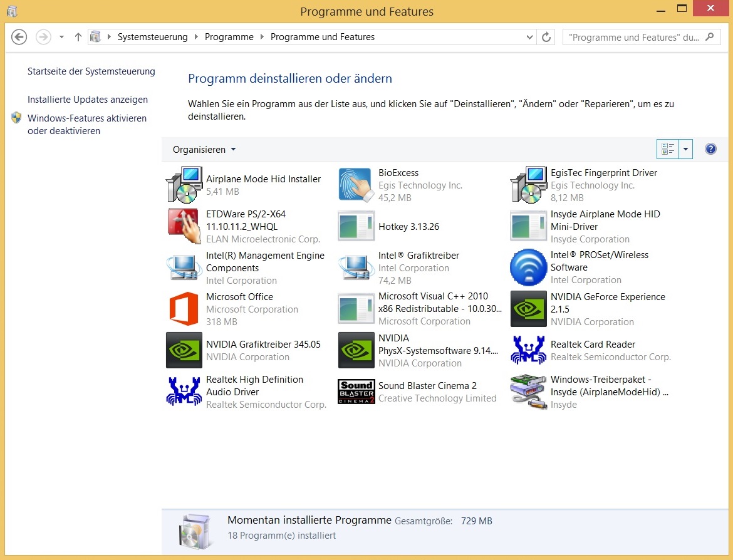Select BioExcess program name text
Screen dimensions: 733x560
pyautogui.click(x=398, y=173)
